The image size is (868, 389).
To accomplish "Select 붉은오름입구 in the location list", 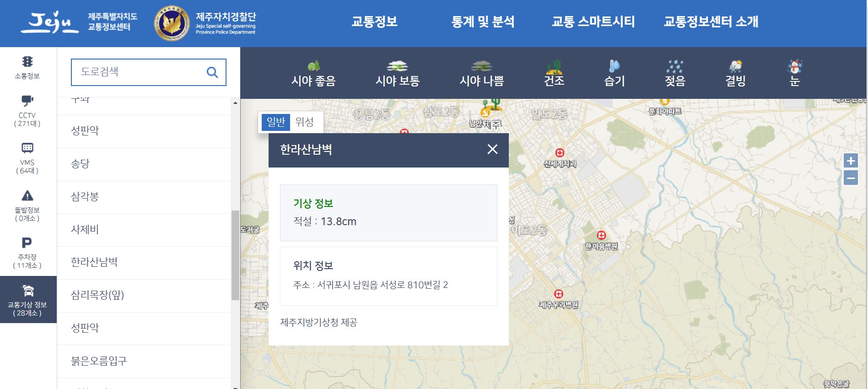I will 144,361.
